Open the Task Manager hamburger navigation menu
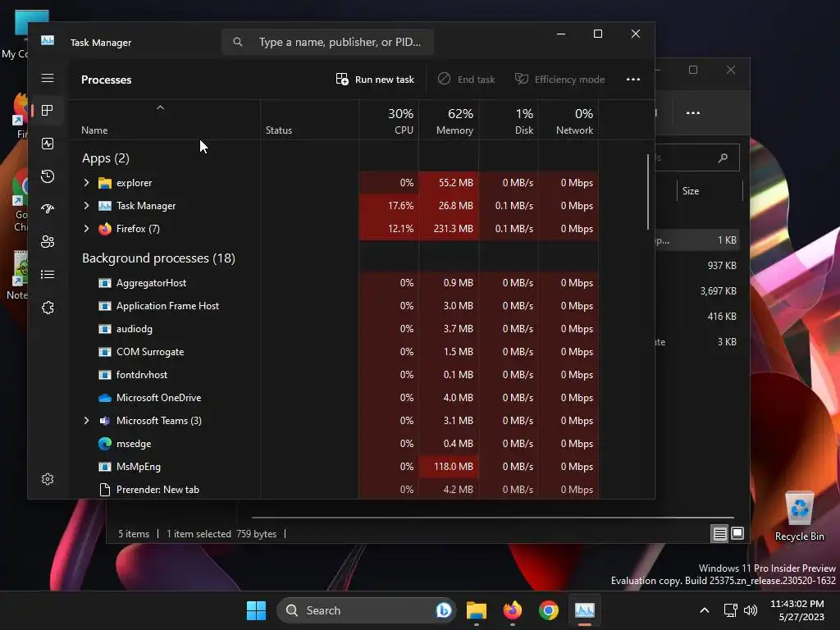 [48, 78]
